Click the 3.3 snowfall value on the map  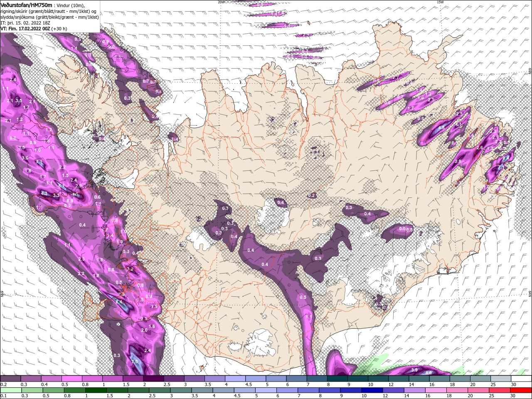[x=56, y=195]
